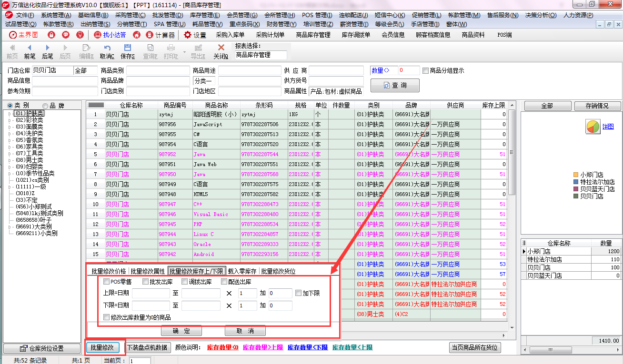This screenshot has width=623, height=364.
Task: Toggle the 加下限 checkbox
Action: click(298, 293)
